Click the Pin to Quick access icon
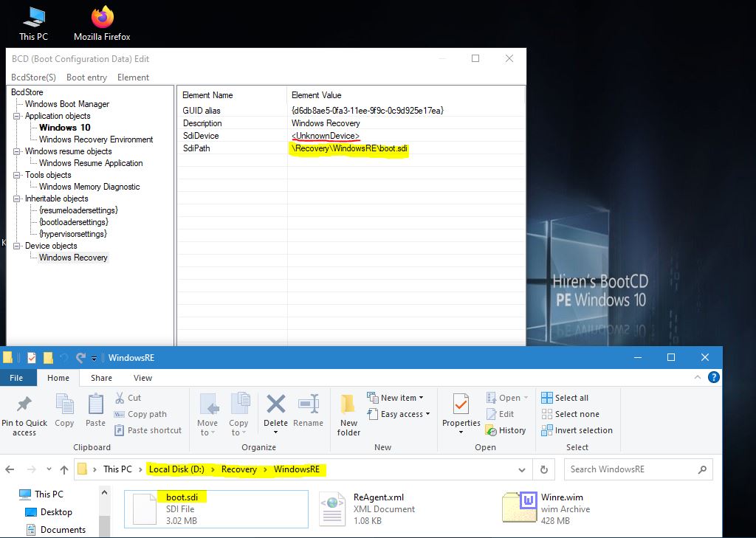756x538 pixels. click(x=24, y=405)
